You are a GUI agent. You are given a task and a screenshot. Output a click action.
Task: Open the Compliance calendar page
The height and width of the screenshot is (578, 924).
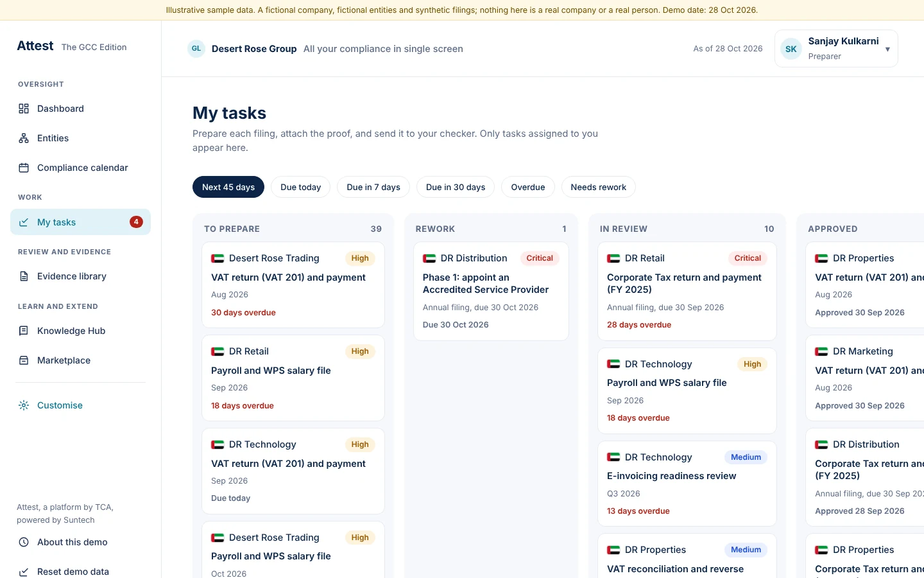80,168
